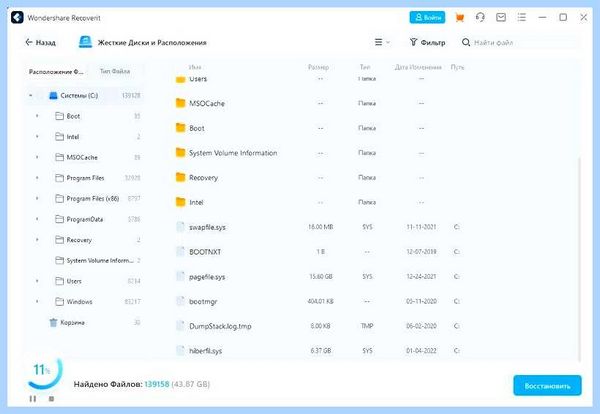Click the ProgramData folder icon in tree
This screenshot has width=600, height=414.
[x=59, y=219]
